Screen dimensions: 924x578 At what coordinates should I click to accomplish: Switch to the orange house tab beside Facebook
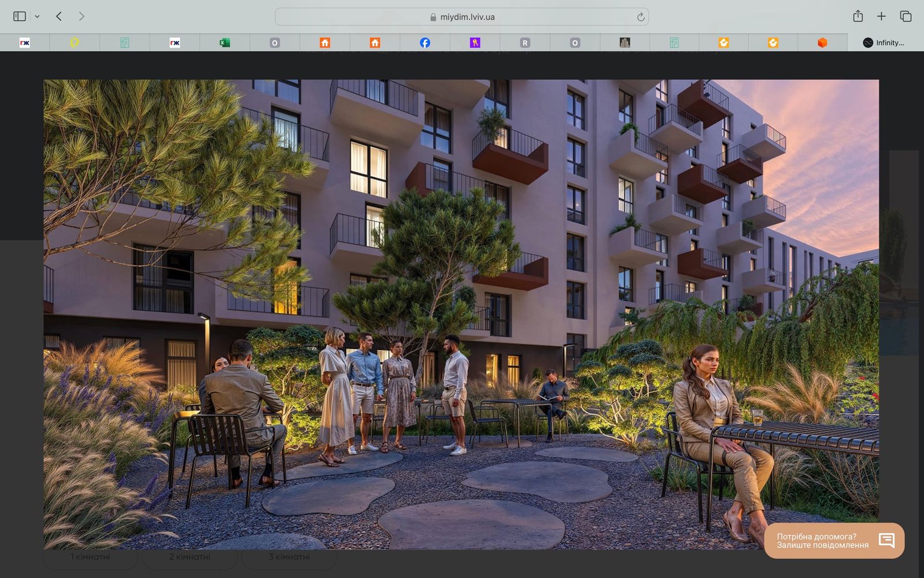coord(375,43)
